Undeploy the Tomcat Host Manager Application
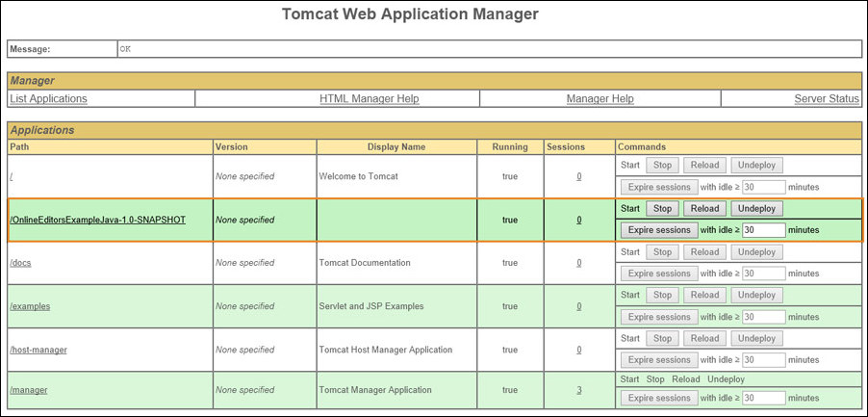Viewport: 868px width, 417px height. point(756,338)
